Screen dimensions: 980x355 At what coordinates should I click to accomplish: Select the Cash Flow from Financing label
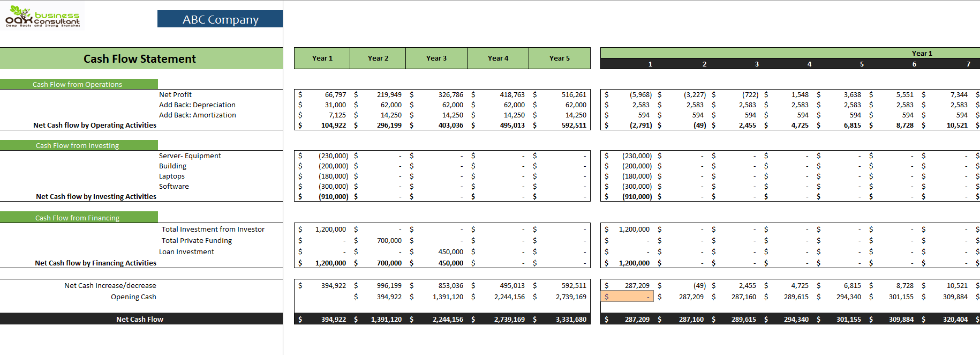click(x=78, y=218)
